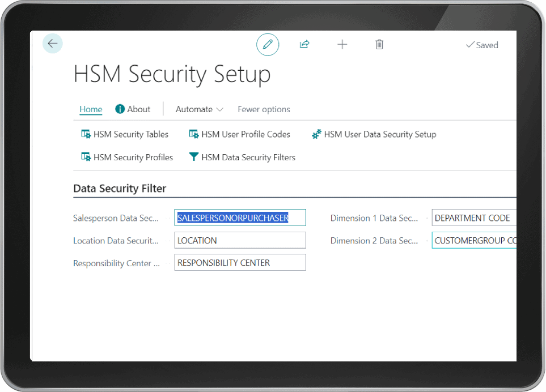The width and height of the screenshot is (546, 392).
Task: Open HSM User Data Security Setup
Action: pos(374,134)
